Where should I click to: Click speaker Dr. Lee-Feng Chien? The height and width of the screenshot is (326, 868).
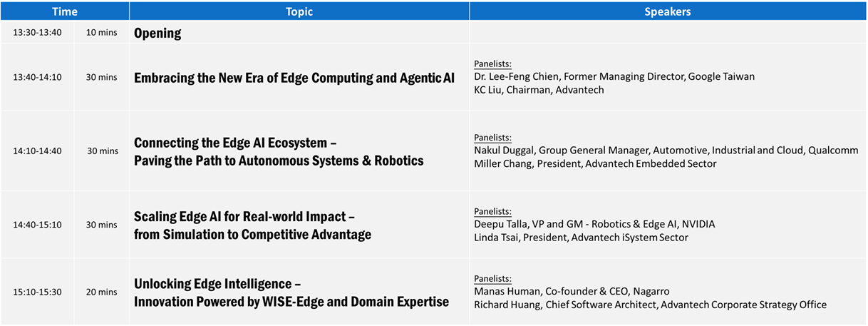tap(614, 76)
